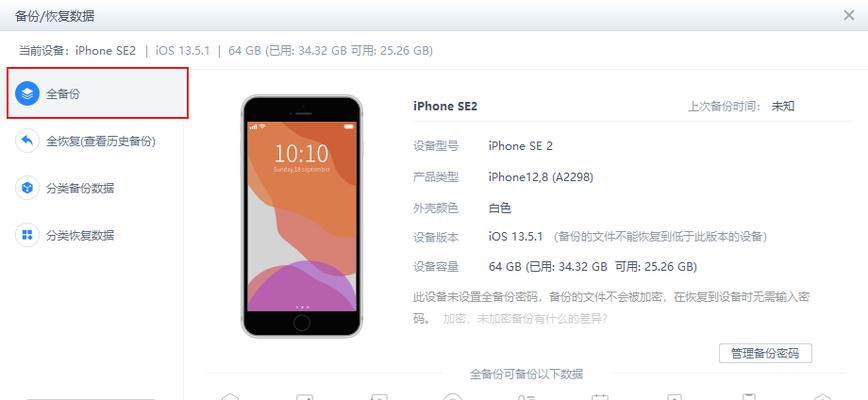868x400 pixels.
Task: Click the Full Restore (全恢复) arrow icon
Action: tap(27, 141)
